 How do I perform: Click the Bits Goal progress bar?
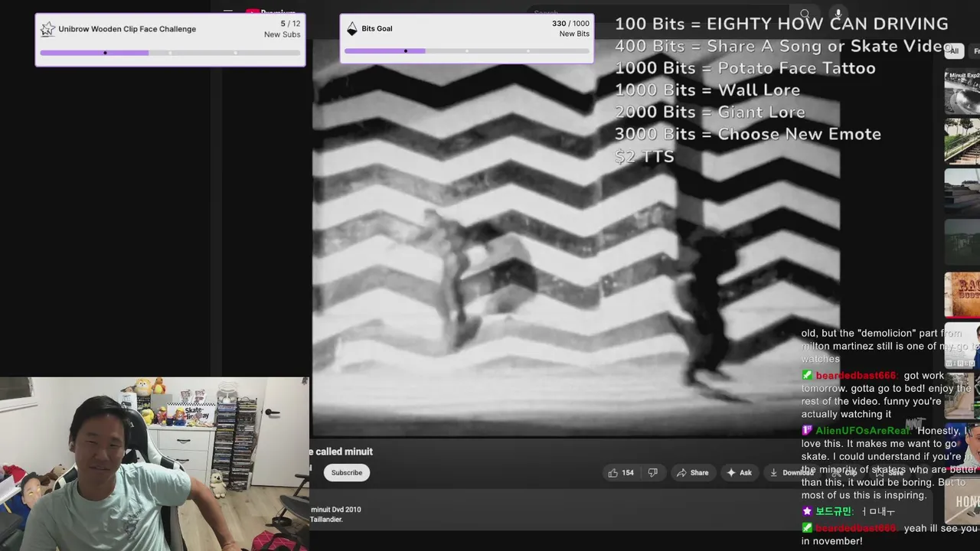pos(467,51)
